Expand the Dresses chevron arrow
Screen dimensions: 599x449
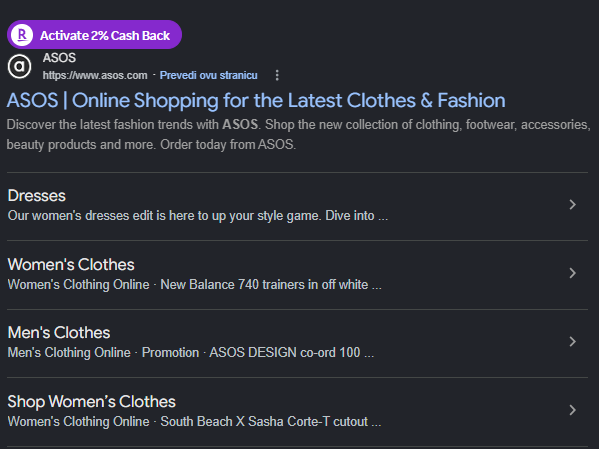tap(572, 204)
